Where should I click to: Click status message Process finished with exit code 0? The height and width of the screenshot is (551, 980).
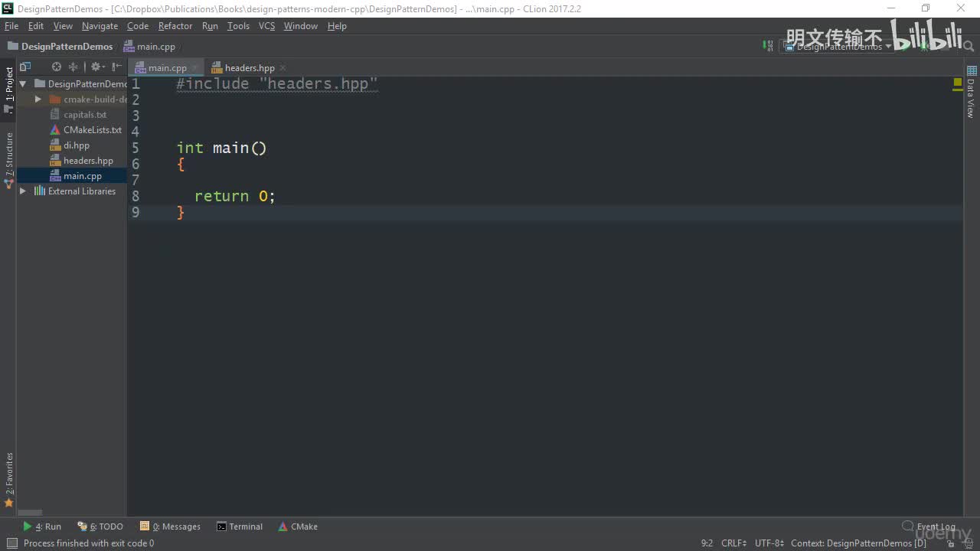point(89,543)
